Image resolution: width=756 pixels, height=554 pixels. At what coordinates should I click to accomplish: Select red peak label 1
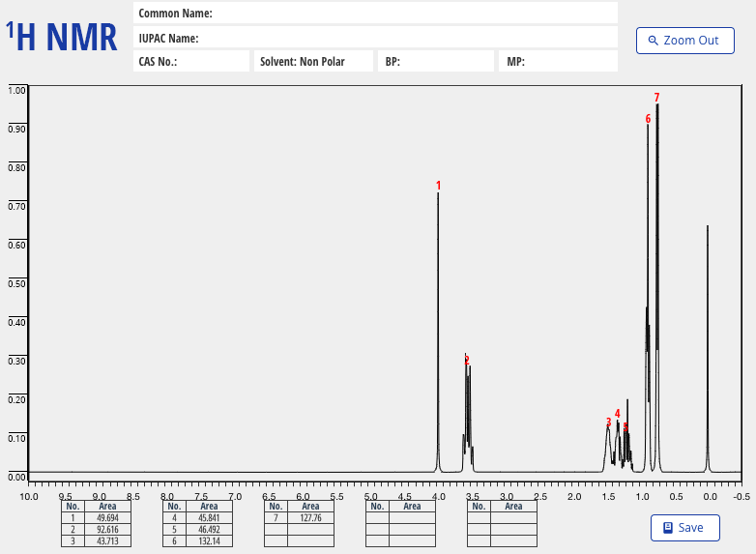pyautogui.click(x=438, y=185)
